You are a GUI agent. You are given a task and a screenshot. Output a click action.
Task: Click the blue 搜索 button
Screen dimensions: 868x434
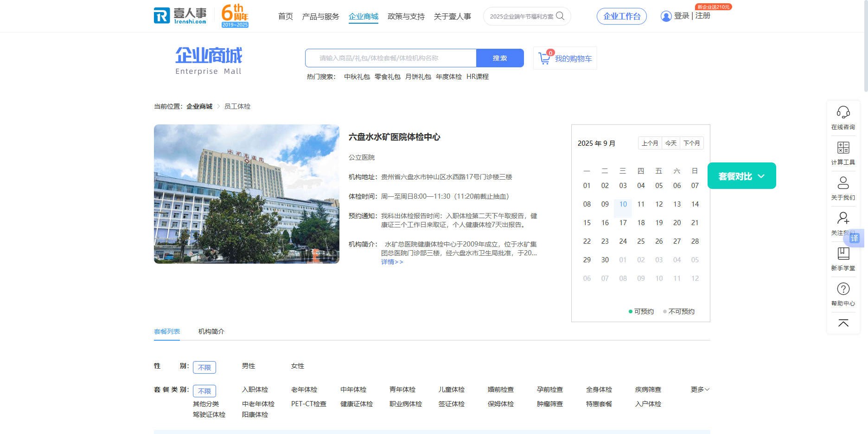coord(500,58)
